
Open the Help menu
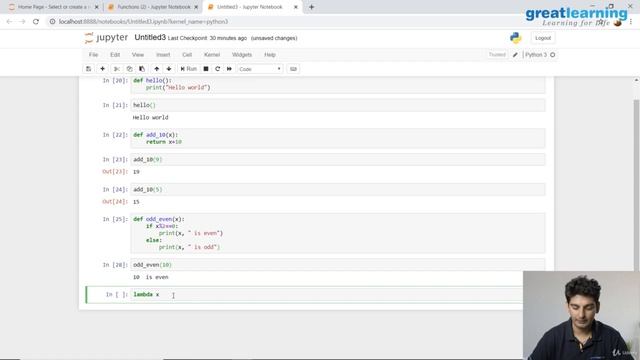tap(270, 55)
